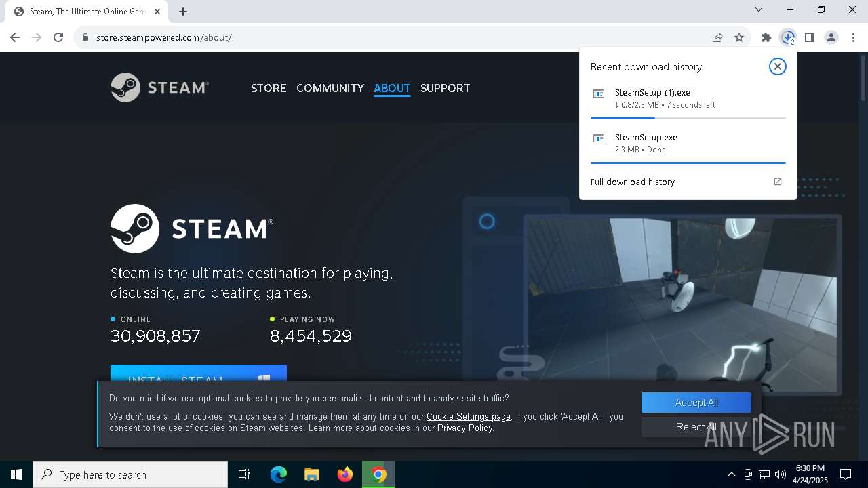Open the Privacy Policy link
This screenshot has height=488, width=868.
tap(465, 428)
